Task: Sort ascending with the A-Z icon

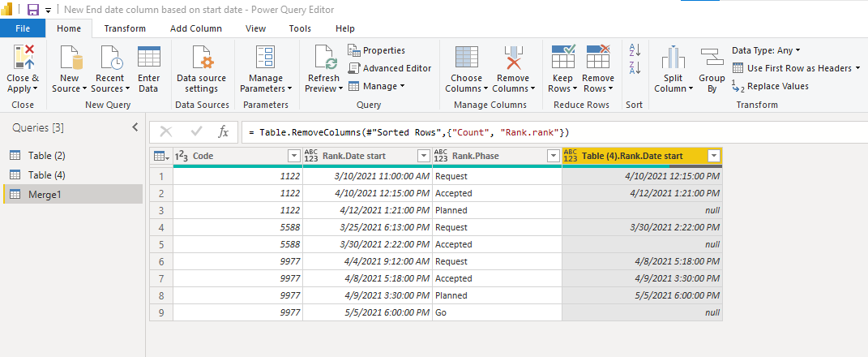Action: [x=635, y=50]
